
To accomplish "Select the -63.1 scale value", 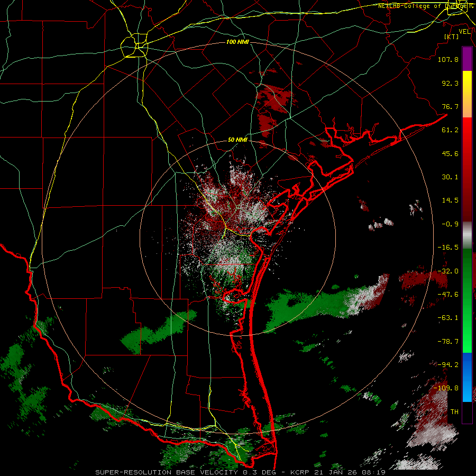I will [448, 317].
